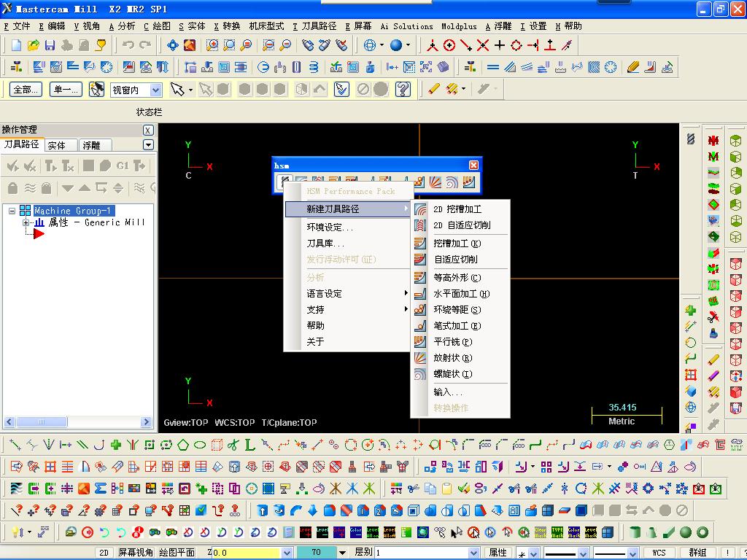Click the New file icon
The image size is (747, 560).
(16, 45)
